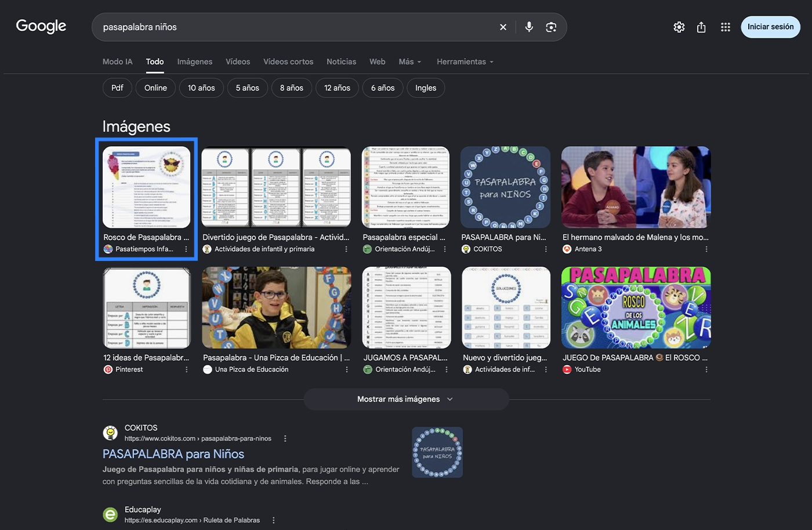Viewport: 812px width, 530px height.
Task: Open the Noticias tab
Action: [x=342, y=61]
